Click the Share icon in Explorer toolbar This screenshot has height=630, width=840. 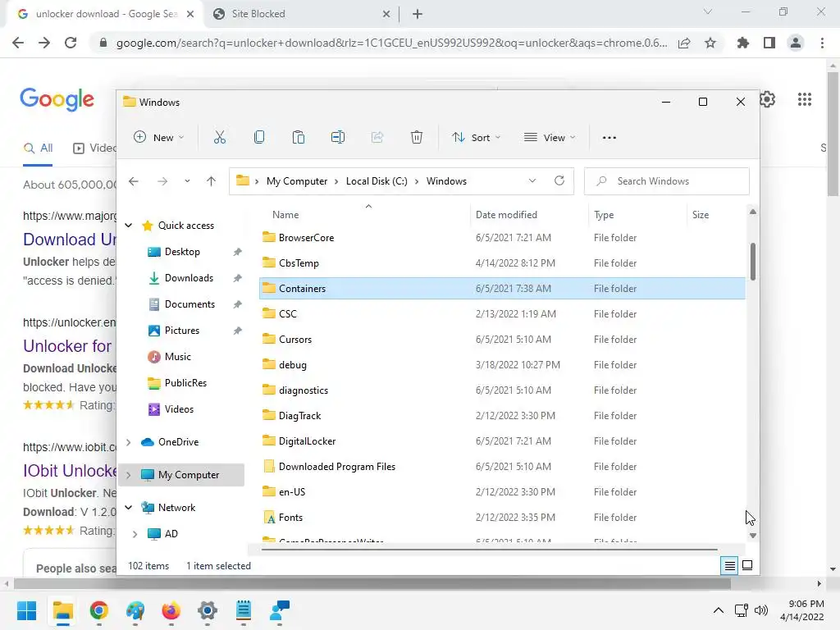[x=377, y=138]
